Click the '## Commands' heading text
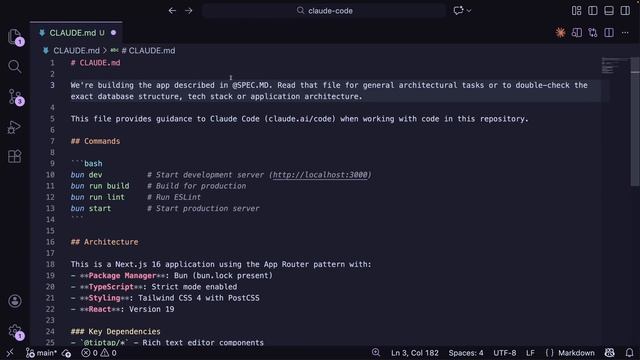This screenshot has width=640, height=360. click(x=96, y=141)
